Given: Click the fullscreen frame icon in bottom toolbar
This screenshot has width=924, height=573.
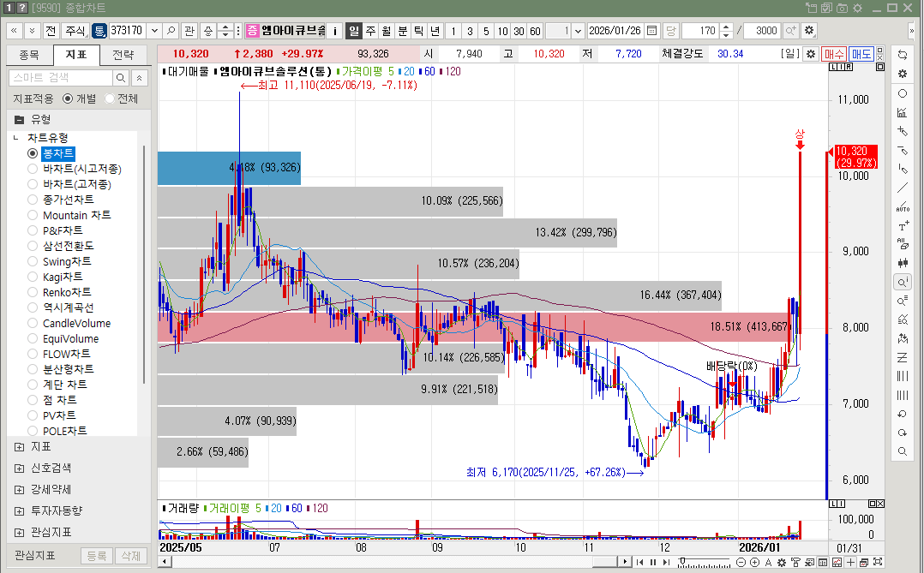Looking at the screenshot, I should (x=878, y=562).
